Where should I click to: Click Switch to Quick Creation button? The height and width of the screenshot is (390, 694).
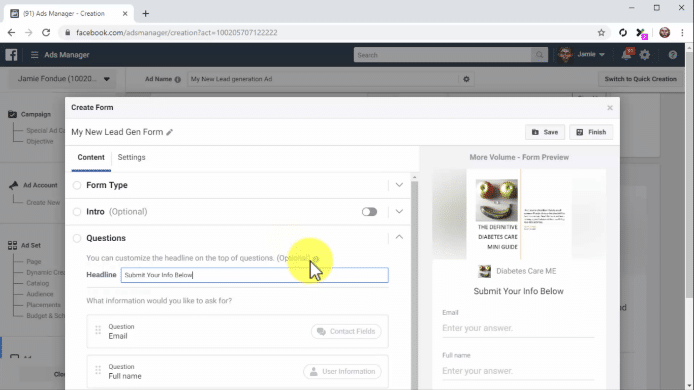coord(640,79)
